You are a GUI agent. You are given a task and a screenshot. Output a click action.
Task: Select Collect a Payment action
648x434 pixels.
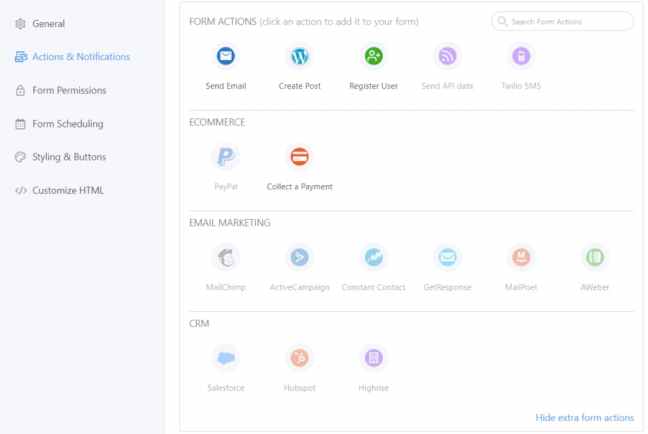(x=299, y=157)
